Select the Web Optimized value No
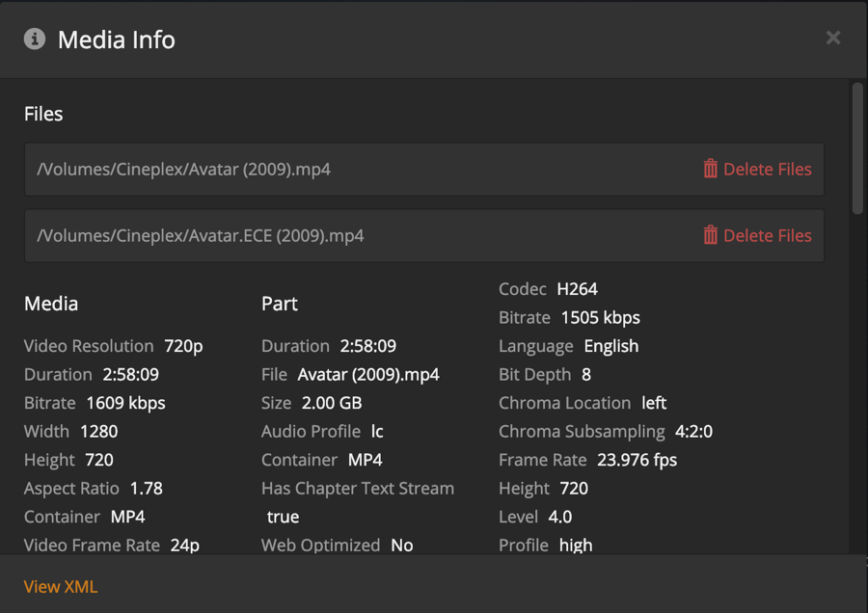 pos(402,546)
